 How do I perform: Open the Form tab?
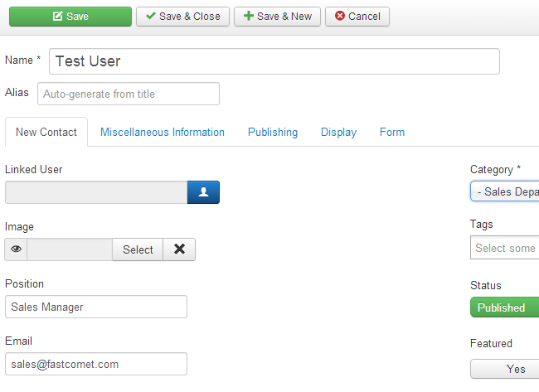click(392, 133)
